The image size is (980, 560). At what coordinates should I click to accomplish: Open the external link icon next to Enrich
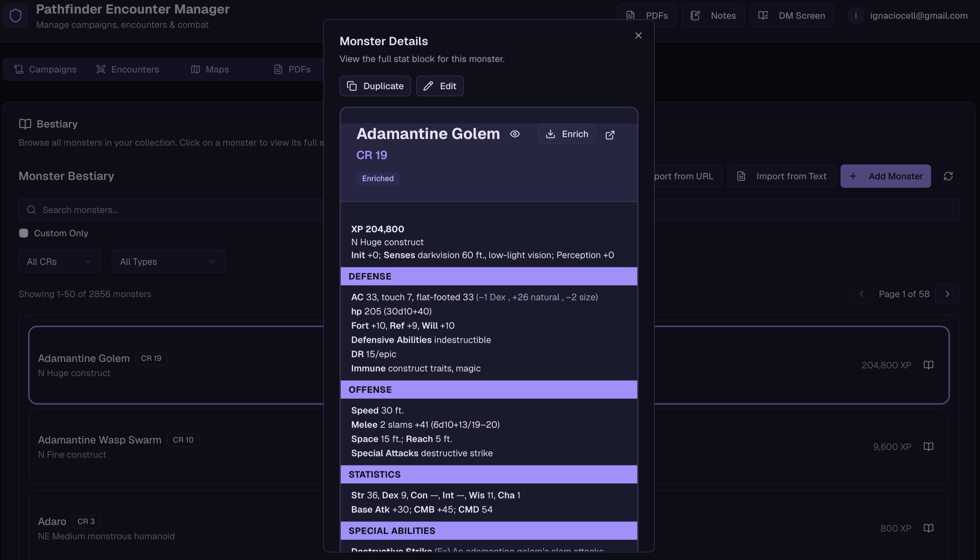click(610, 135)
